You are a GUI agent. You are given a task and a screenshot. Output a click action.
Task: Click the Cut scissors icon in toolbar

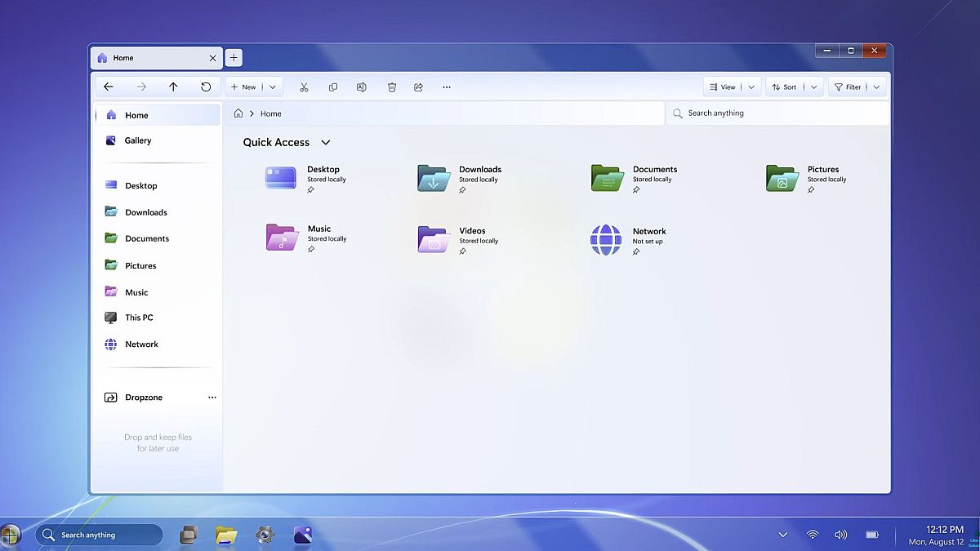tap(304, 87)
